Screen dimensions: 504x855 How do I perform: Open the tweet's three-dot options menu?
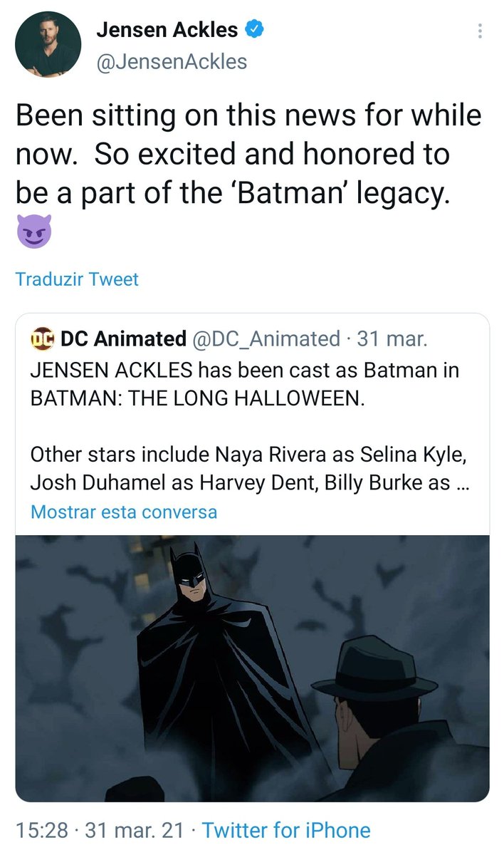point(481,31)
